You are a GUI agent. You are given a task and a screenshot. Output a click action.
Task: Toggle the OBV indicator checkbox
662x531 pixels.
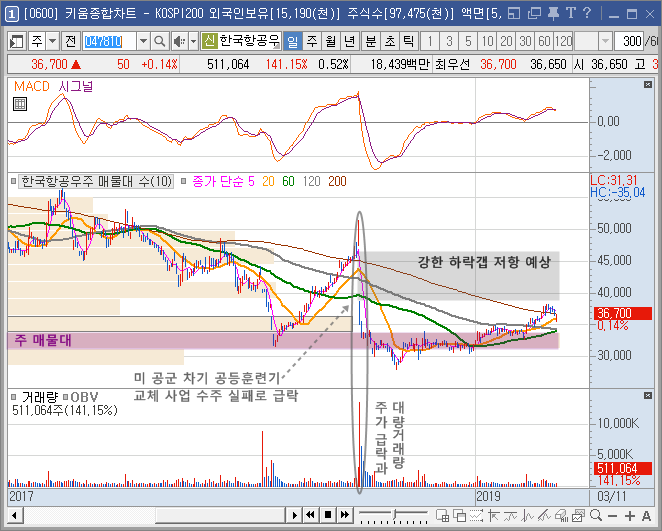tap(65, 397)
